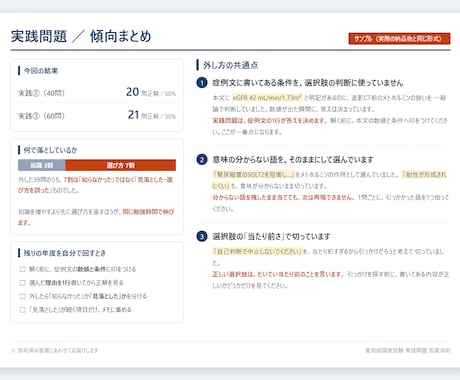Click the score value 21
This screenshot has width=460, height=380.
coord(133,115)
